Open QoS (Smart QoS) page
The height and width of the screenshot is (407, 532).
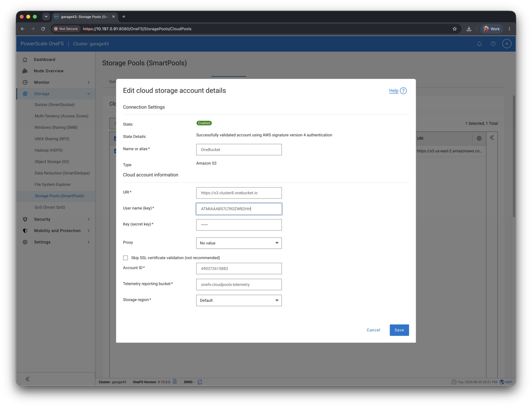[50, 207]
